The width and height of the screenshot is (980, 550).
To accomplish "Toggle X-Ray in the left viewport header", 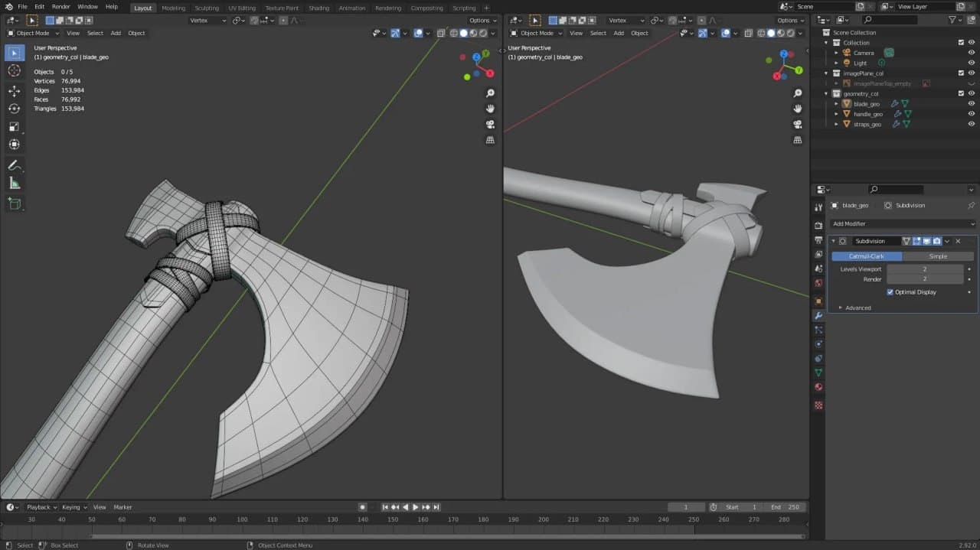I will pos(441,33).
